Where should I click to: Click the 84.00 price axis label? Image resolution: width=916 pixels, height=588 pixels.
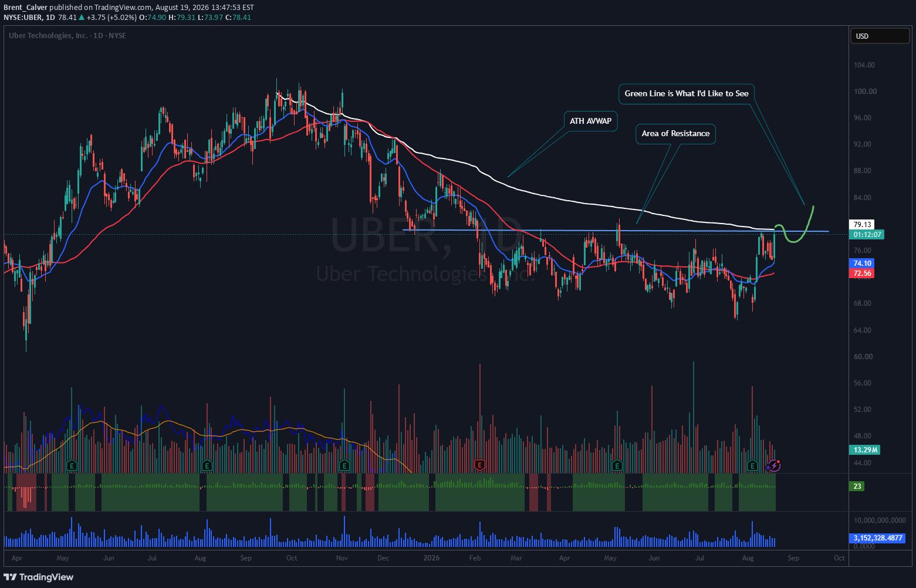point(863,198)
